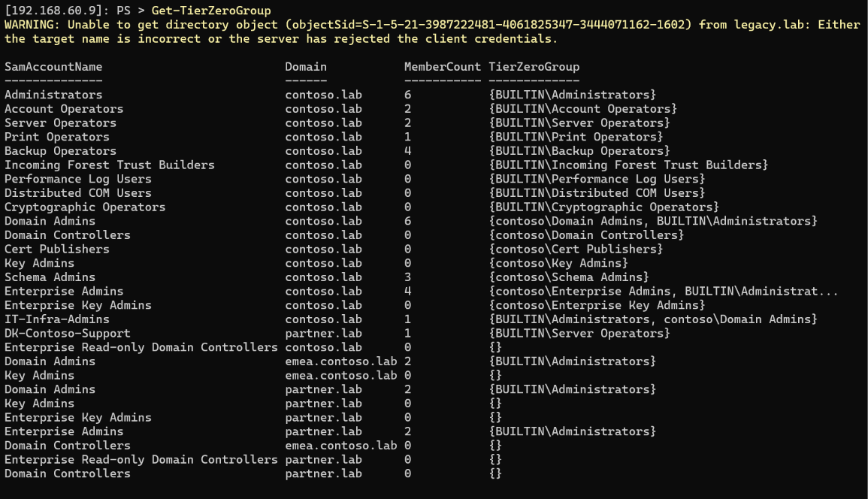Select the MemberCount column header

coord(443,67)
